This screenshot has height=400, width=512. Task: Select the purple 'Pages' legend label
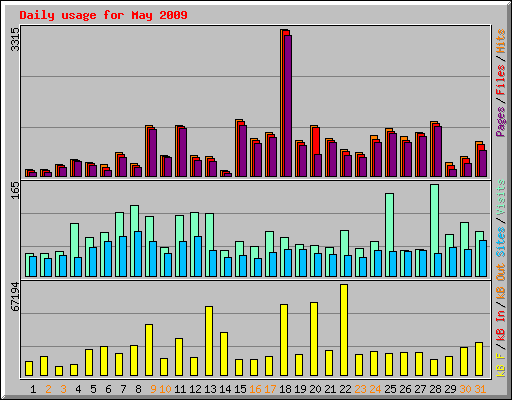501,122
